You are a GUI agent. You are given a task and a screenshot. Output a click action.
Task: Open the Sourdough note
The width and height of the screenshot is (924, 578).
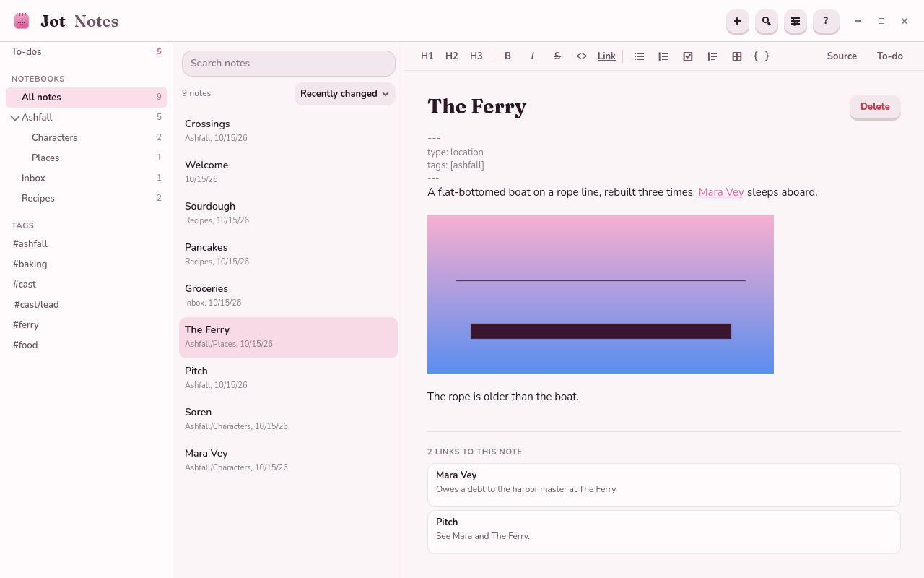coord(289,212)
